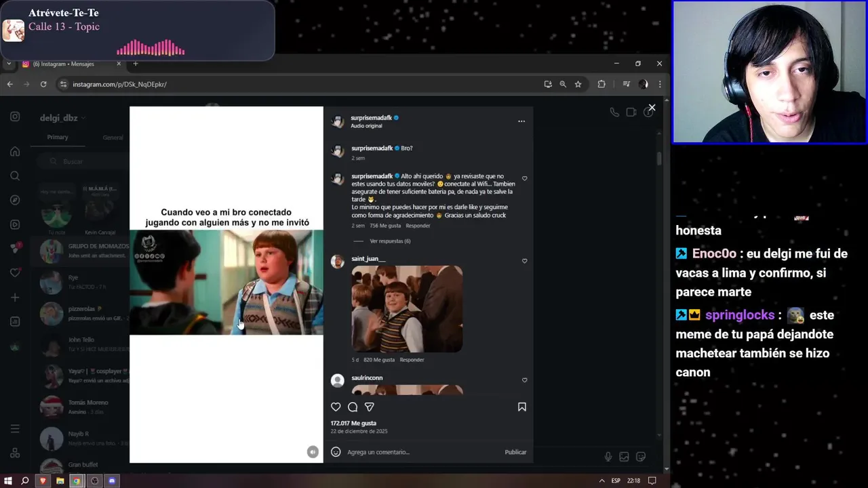Open a new browser tab
868x488 pixels.
[136, 64]
